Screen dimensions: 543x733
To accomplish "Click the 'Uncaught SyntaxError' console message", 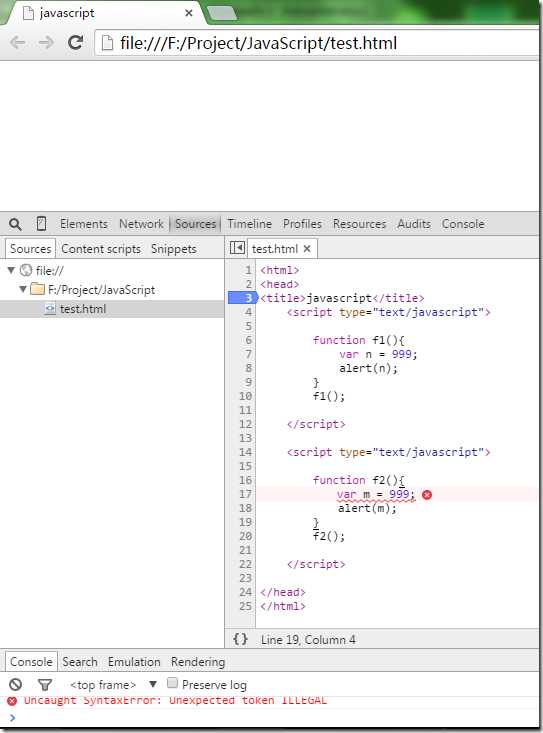I will (x=175, y=700).
